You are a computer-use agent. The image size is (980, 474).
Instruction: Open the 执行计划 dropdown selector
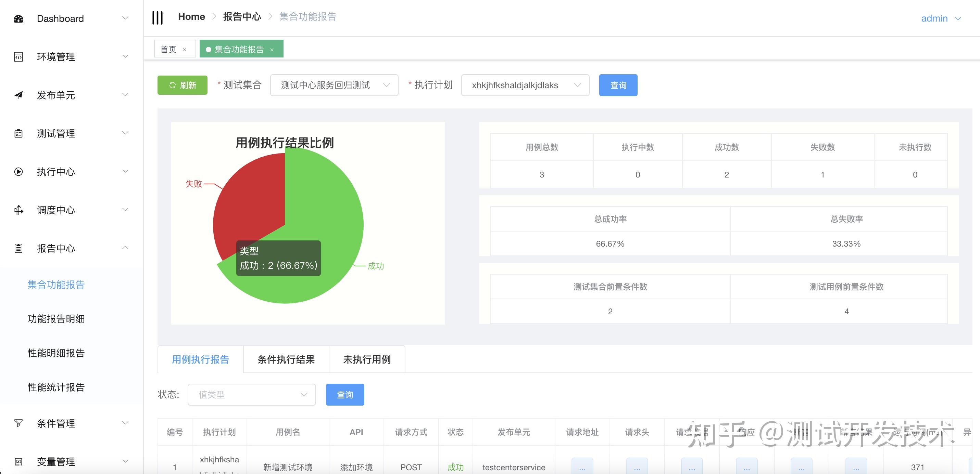pyautogui.click(x=525, y=85)
